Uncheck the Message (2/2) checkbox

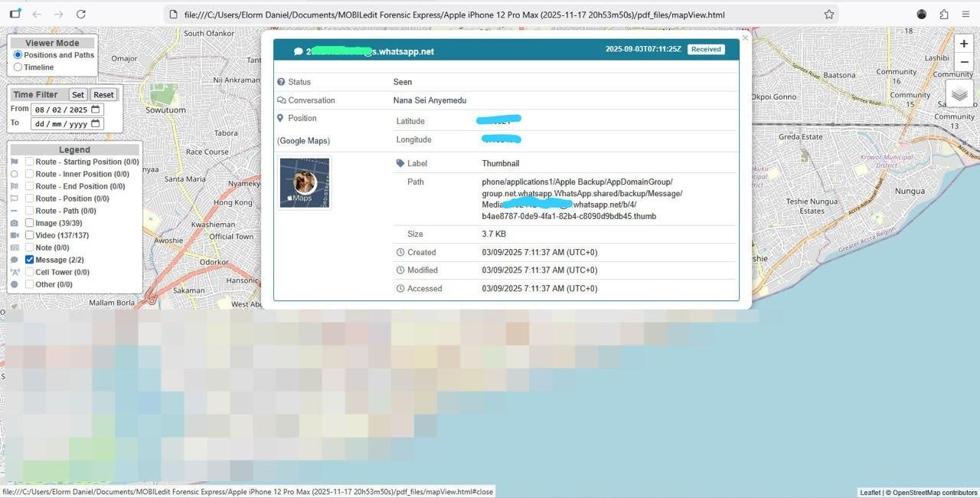(x=30, y=260)
